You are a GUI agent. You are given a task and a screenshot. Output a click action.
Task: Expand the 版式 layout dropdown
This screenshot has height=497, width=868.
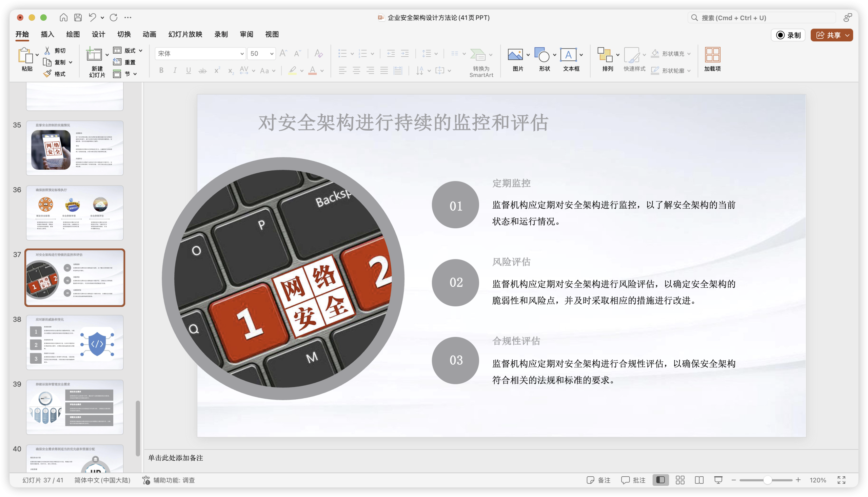pyautogui.click(x=140, y=51)
